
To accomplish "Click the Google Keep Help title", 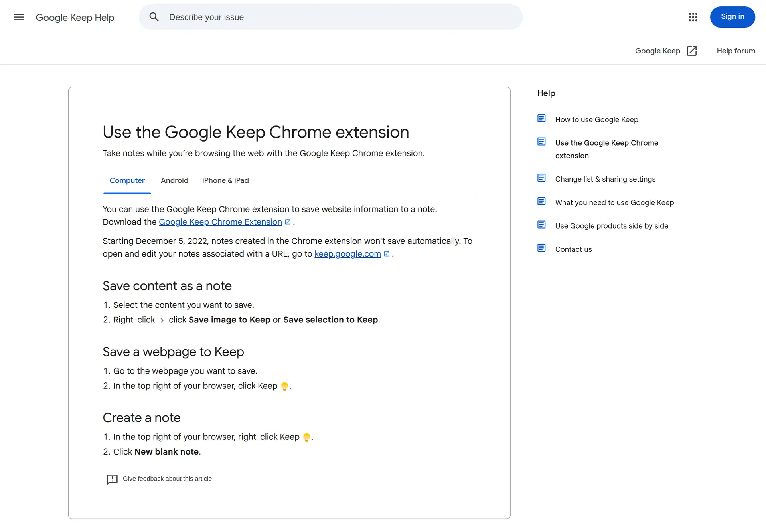I will pyautogui.click(x=75, y=17).
